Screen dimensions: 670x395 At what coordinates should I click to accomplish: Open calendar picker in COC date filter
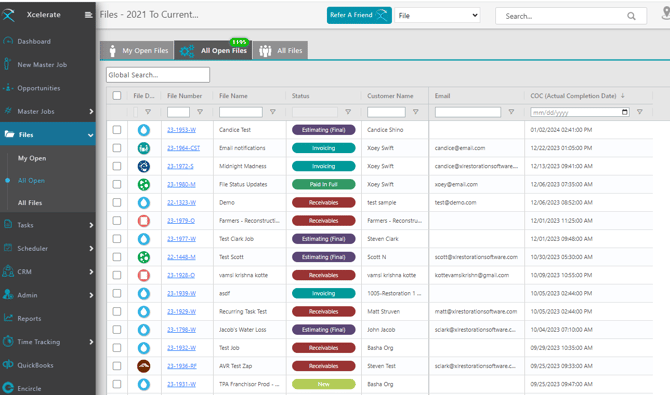point(625,112)
